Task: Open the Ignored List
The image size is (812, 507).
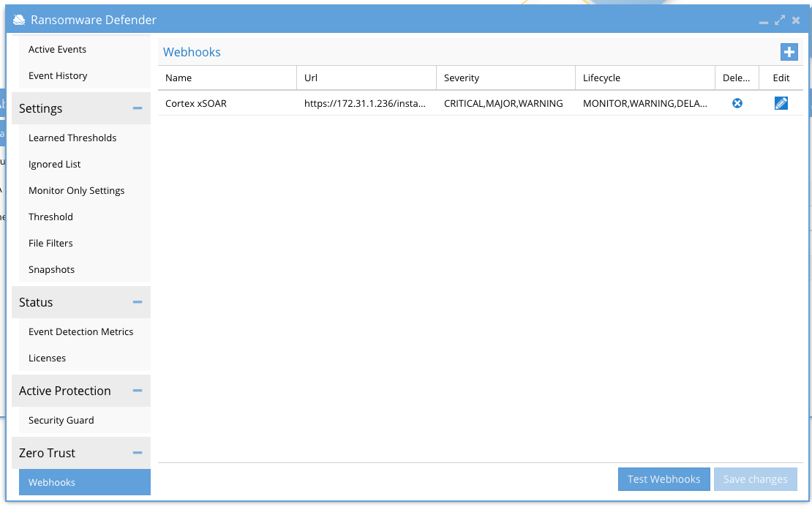Action: tap(55, 165)
